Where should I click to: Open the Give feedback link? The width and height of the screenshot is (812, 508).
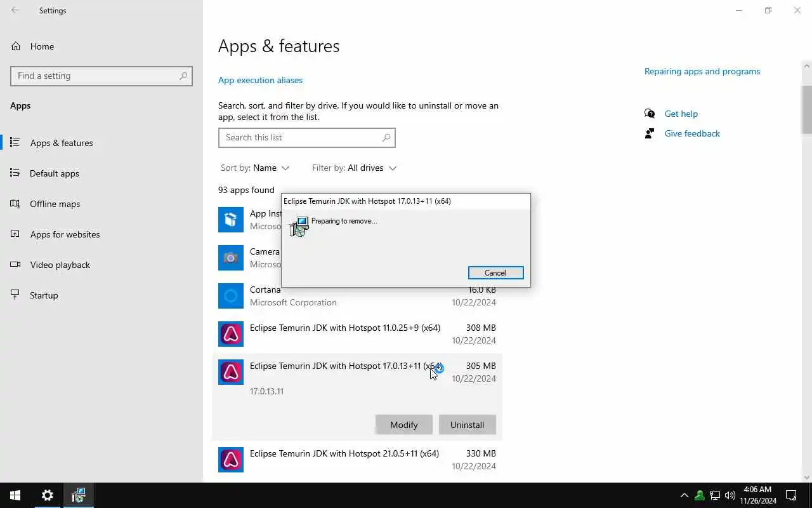[692, 133]
